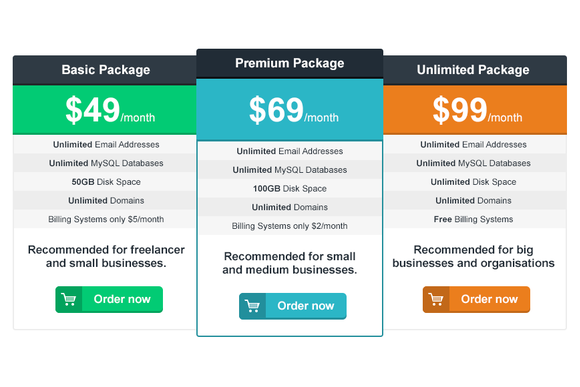Select the Unlimited Package header
This screenshot has width=580, height=387.
tap(475, 70)
